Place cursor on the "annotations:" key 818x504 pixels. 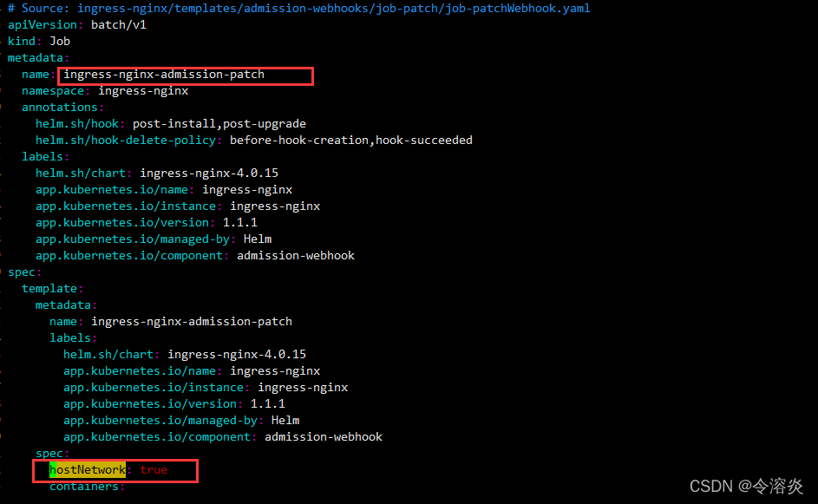pyautogui.click(x=61, y=107)
